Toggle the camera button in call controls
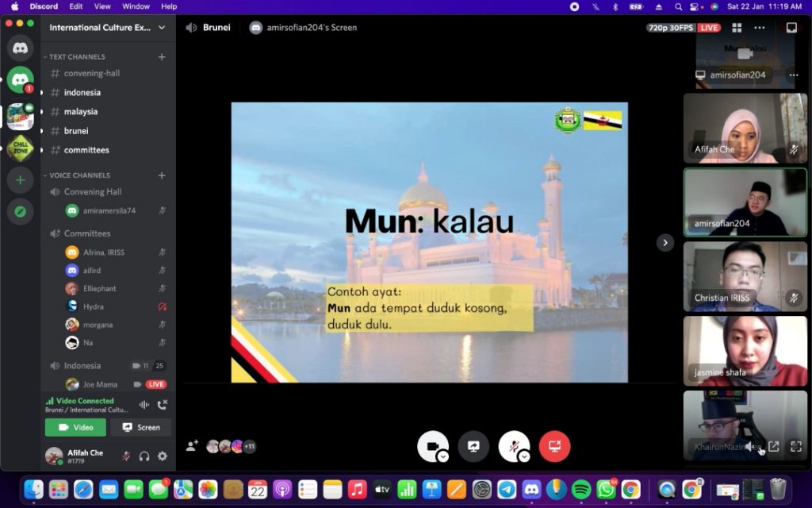The width and height of the screenshot is (812, 508). [x=432, y=446]
